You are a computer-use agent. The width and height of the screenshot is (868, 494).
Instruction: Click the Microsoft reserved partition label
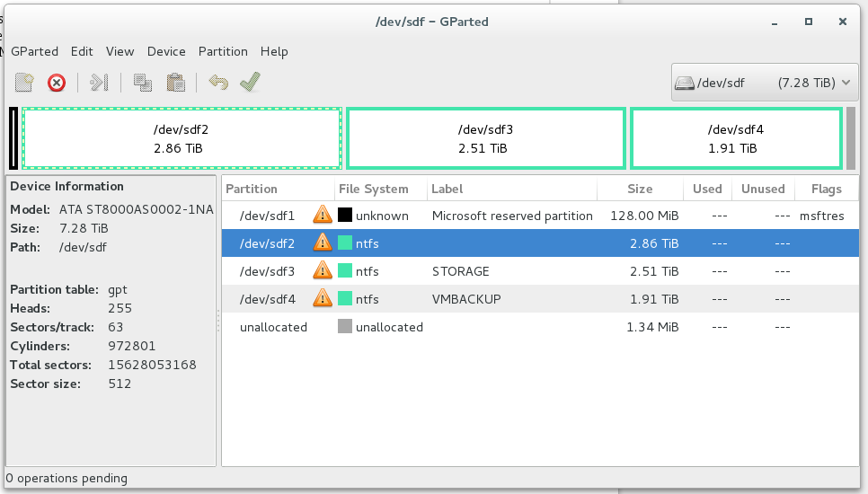(x=512, y=216)
